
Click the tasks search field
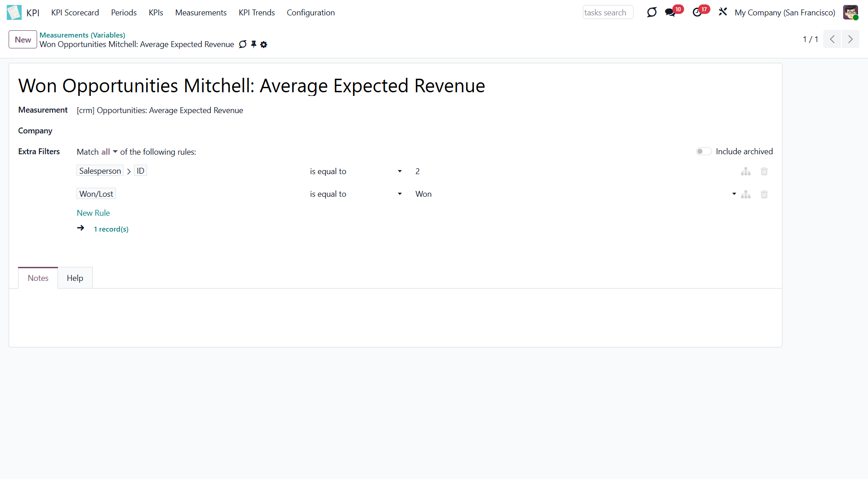tap(607, 13)
